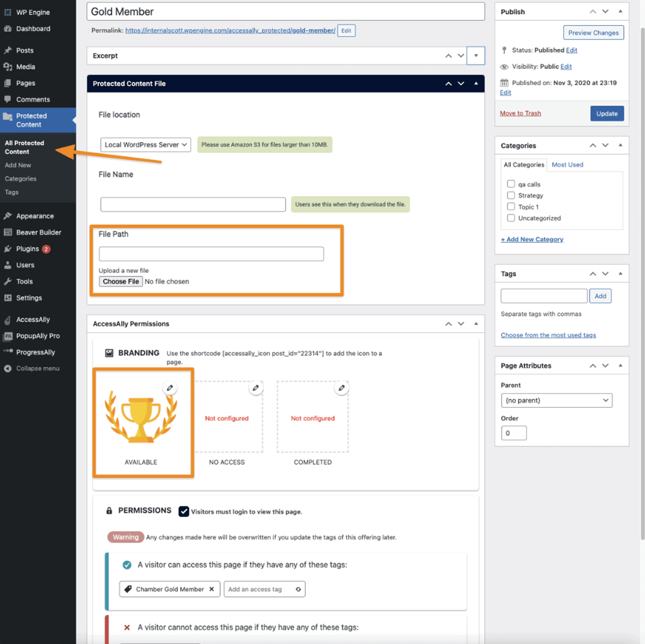Image resolution: width=645 pixels, height=644 pixels.
Task: Switch to the Most Used categories tab
Action: [x=566, y=165]
